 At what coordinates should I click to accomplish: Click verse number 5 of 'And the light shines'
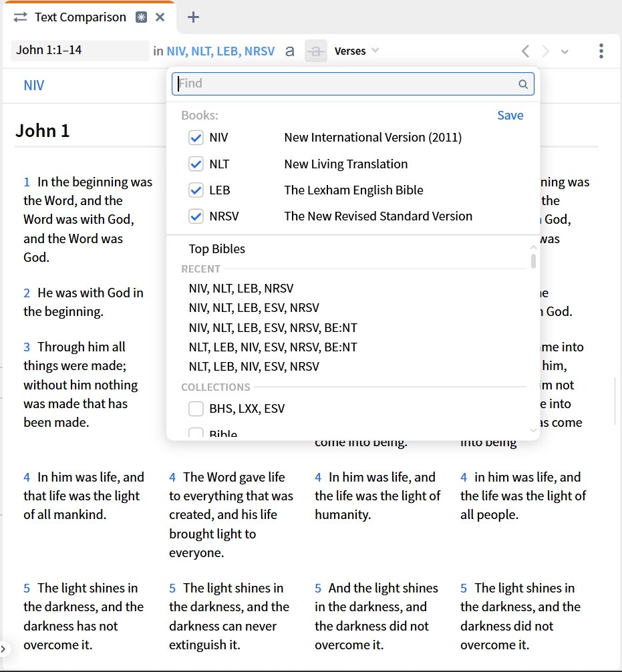(318, 589)
